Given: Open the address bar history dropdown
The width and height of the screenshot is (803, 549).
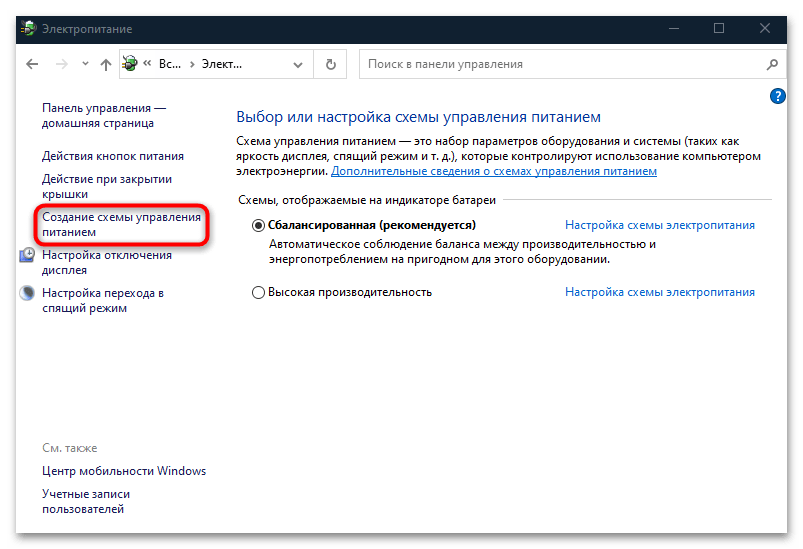Looking at the screenshot, I should click(x=299, y=65).
